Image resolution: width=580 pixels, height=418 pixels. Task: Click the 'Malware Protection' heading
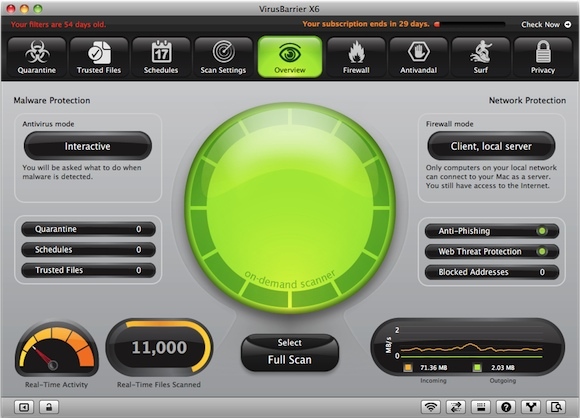click(x=52, y=100)
